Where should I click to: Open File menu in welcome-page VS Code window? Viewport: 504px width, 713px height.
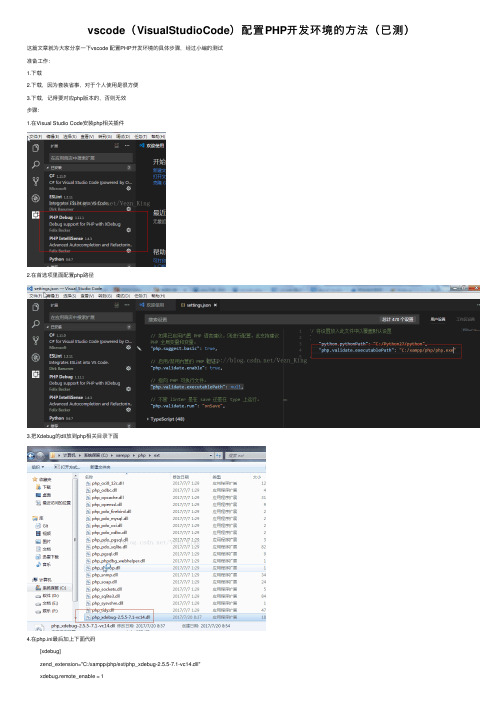(35, 136)
